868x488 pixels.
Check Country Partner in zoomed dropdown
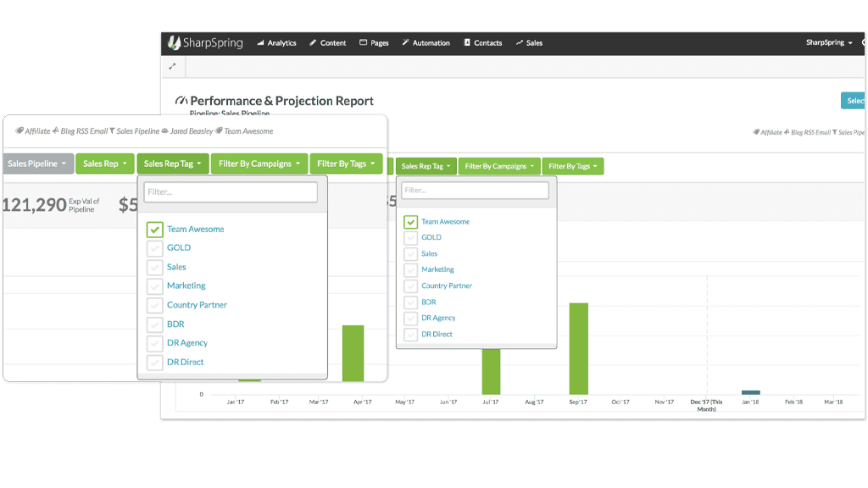(x=155, y=305)
